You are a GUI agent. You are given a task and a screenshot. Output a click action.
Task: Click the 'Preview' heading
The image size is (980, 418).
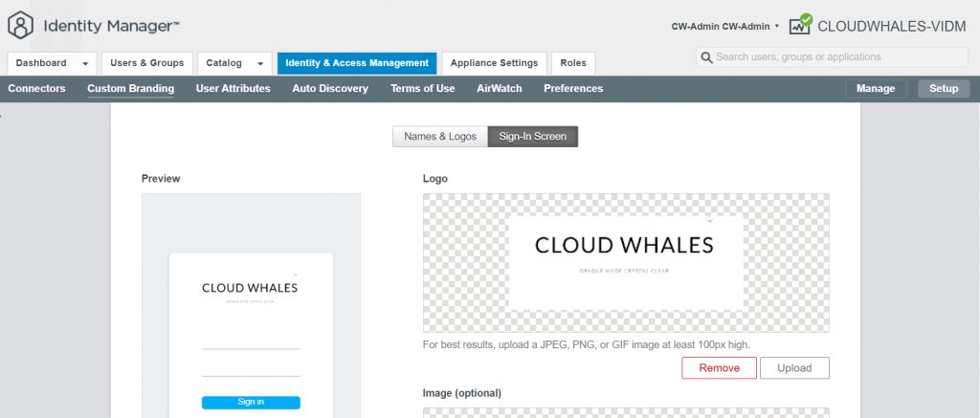coord(161,179)
